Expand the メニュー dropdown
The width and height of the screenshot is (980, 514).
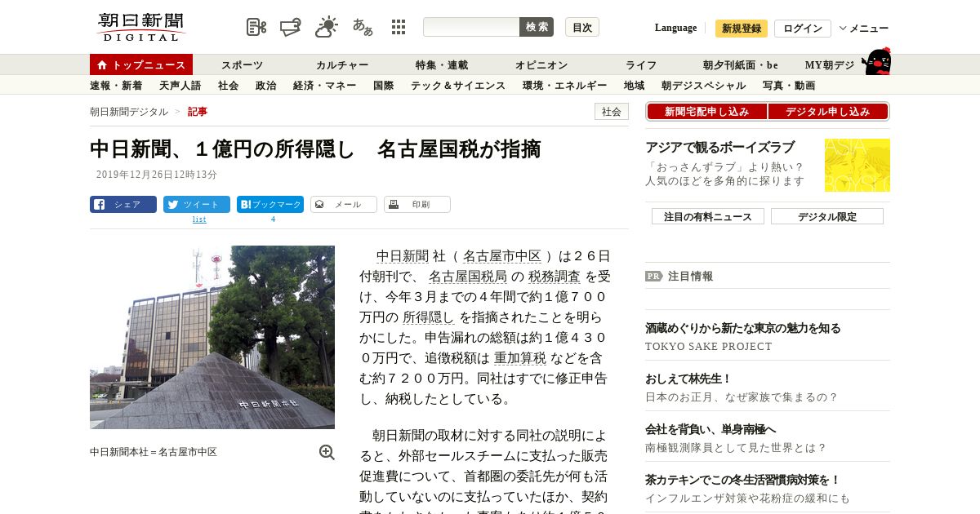864,28
